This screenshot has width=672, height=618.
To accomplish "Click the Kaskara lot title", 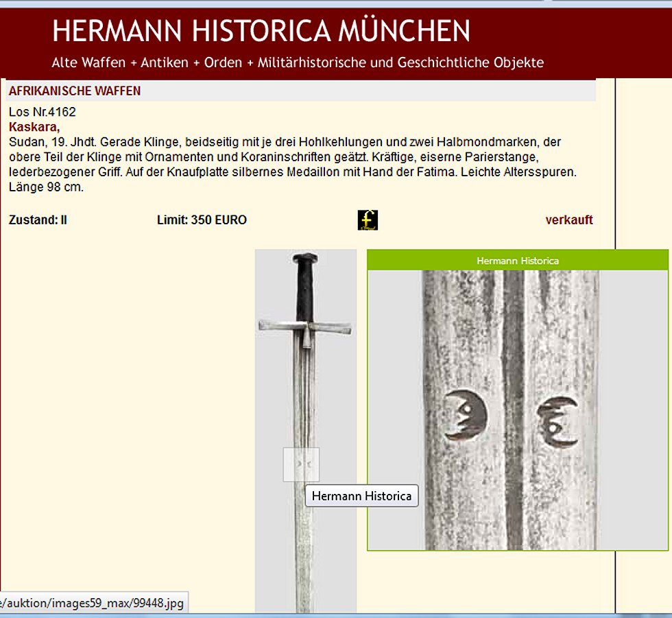I will pos(34,127).
